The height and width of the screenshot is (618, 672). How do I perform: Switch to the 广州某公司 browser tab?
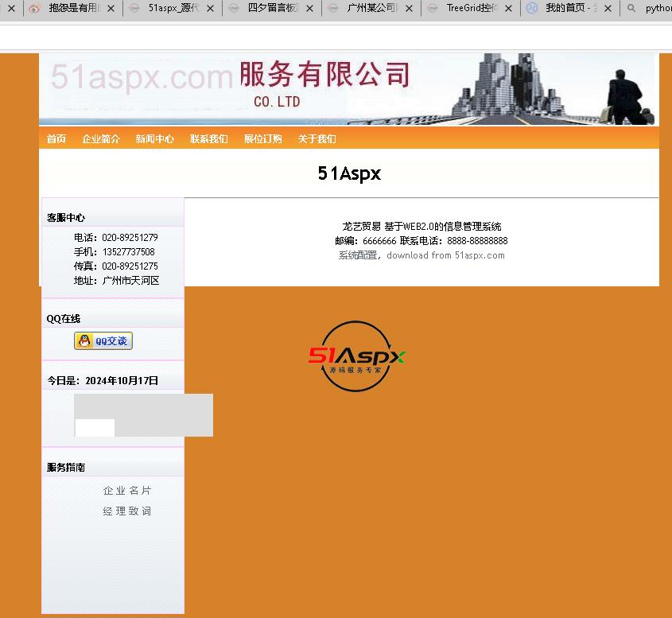(x=371, y=8)
